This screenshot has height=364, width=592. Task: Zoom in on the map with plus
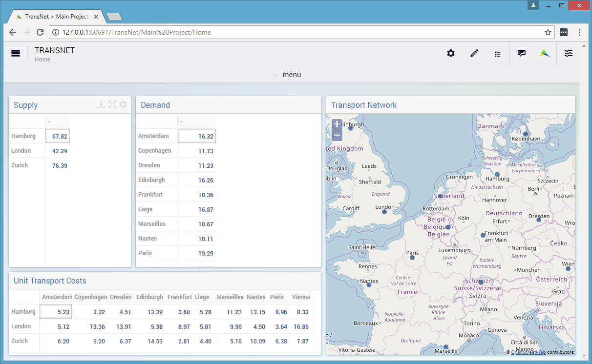[337, 124]
